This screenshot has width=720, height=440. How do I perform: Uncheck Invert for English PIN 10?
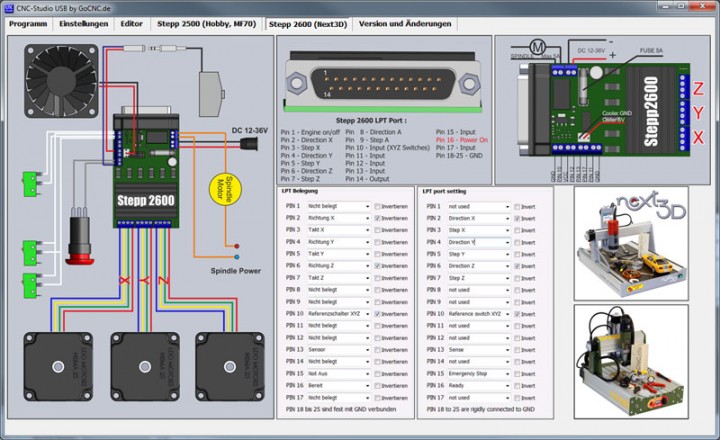point(517,314)
